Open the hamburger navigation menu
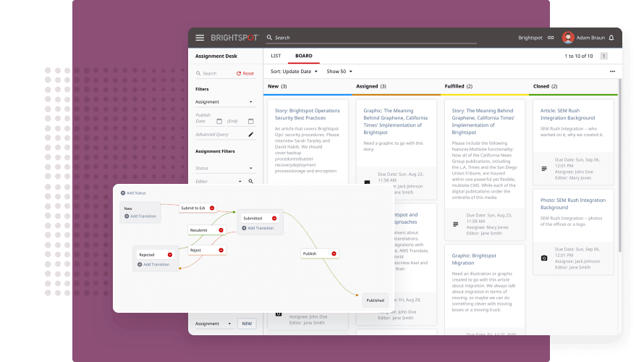This screenshot has width=644, height=362. tap(200, 38)
